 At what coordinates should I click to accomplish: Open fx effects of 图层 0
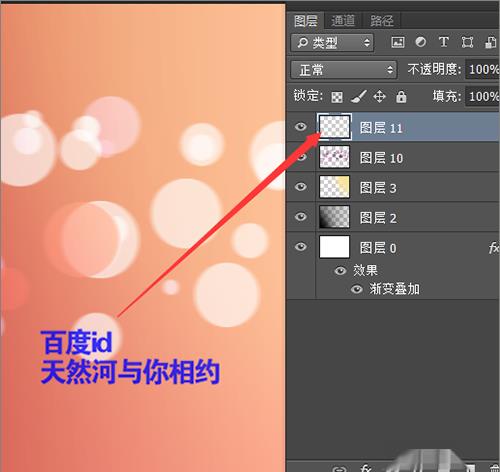click(x=494, y=248)
